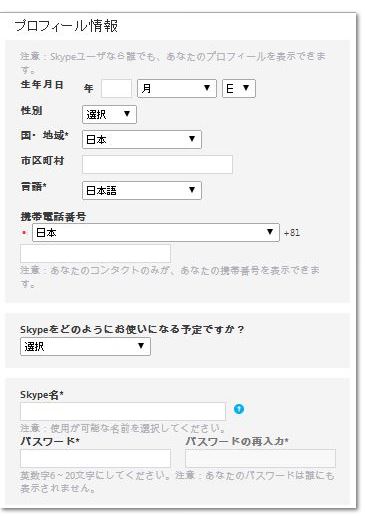Click the arrow on the 国・地域 dropdown
The image size is (365, 516).
(x=192, y=139)
